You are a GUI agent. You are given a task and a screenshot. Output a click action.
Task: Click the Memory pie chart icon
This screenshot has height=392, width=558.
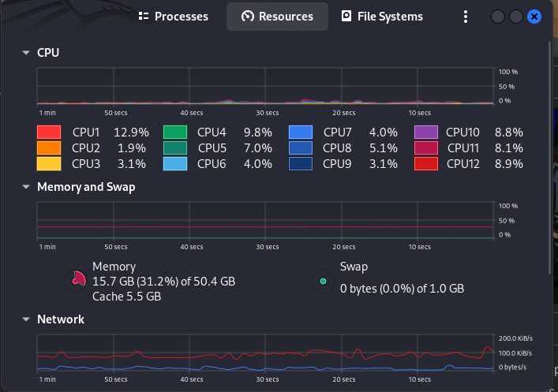[x=76, y=281]
